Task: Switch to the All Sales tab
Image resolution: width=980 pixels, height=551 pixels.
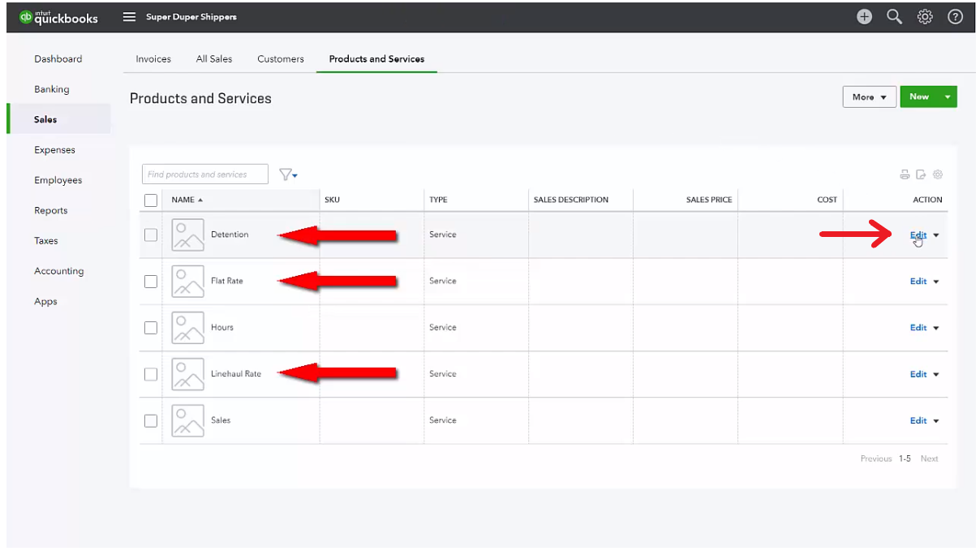Action: click(x=214, y=59)
